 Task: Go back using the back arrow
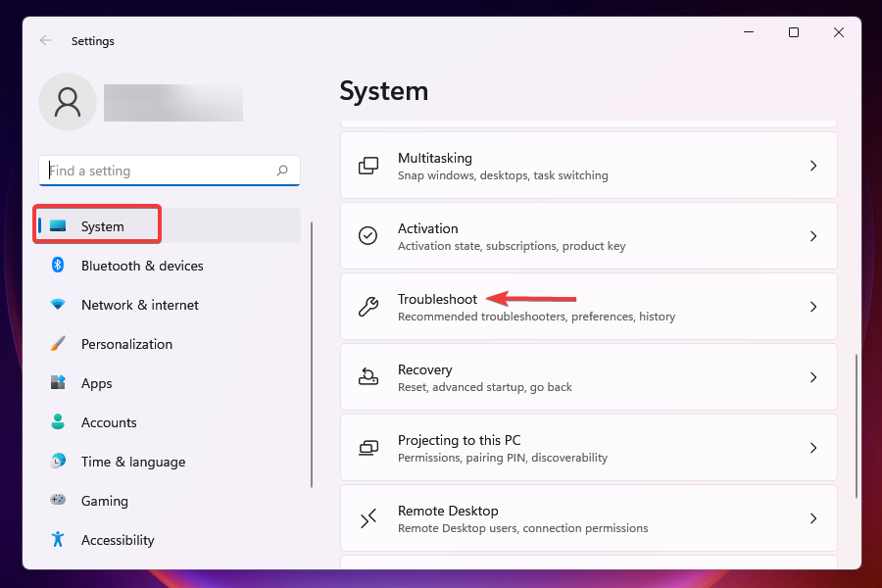point(46,41)
